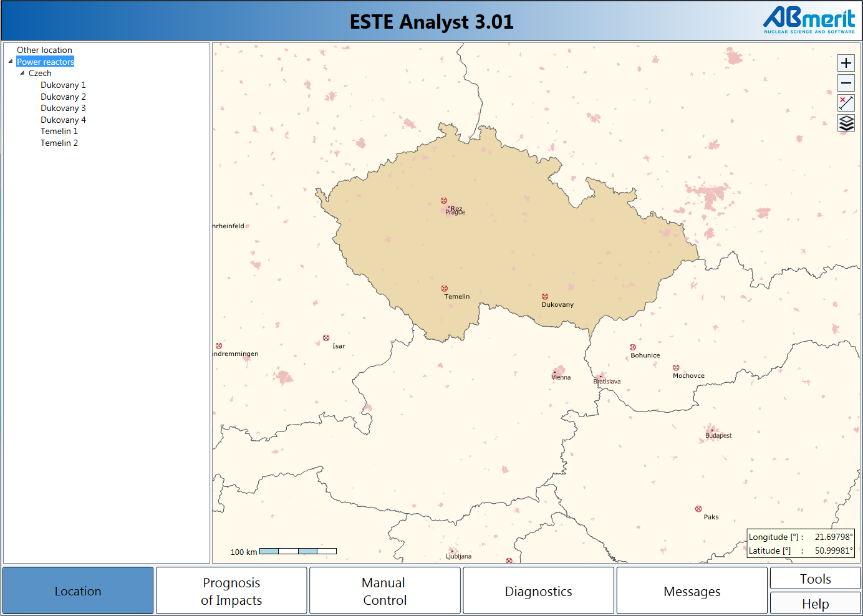This screenshot has width=863, height=616.
Task: Select the Dukovany reactor marker on map
Action: pyautogui.click(x=545, y=297)
